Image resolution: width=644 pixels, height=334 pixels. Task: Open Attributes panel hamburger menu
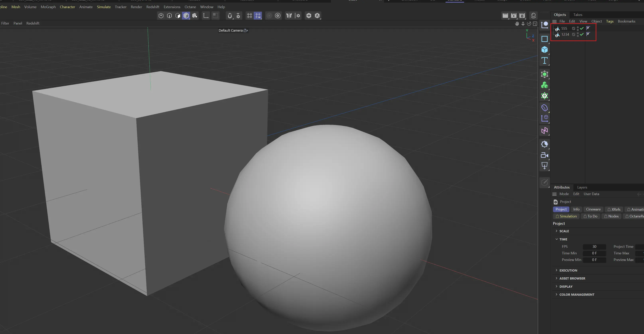554,194
